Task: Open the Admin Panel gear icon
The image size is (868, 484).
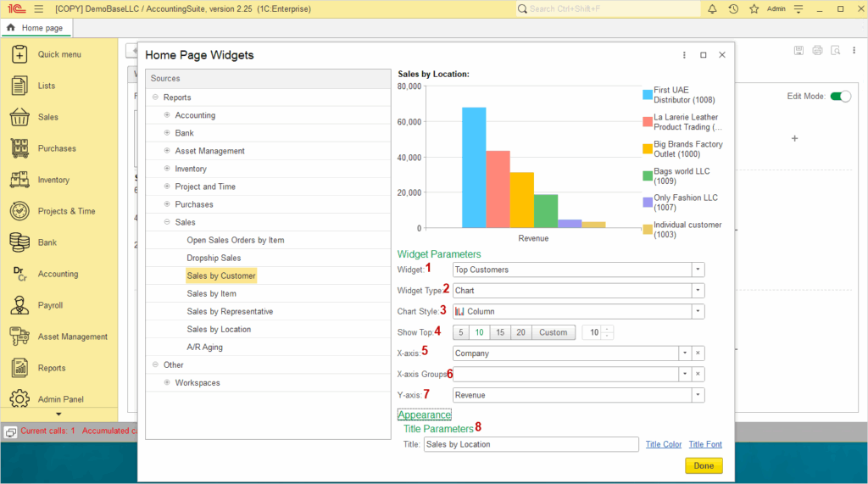Action: 19,398
